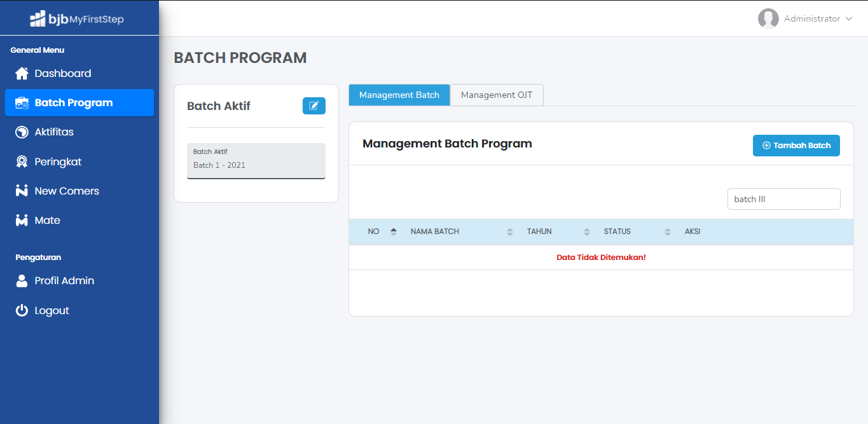Viewport: 868px width, 424px height.
Task: Click the Aktifitas sidebar icon
Action: coord(22,132)
